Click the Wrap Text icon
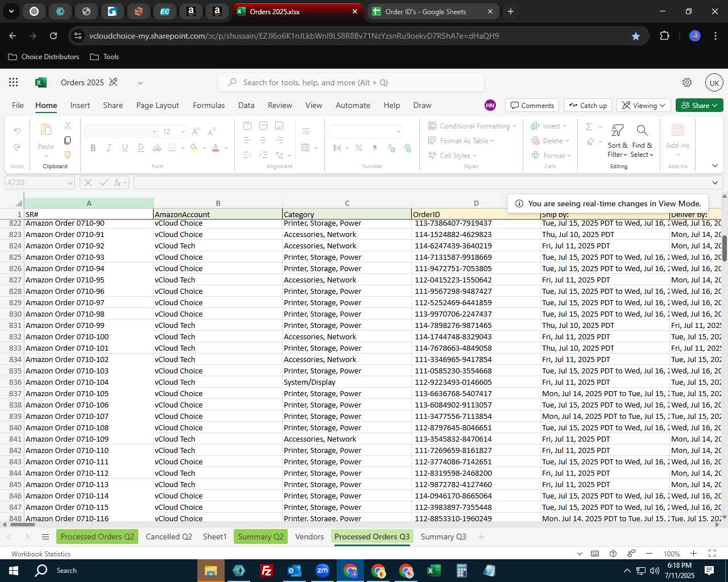Screen dimensions: 728x582 click(x=306, y=131)
